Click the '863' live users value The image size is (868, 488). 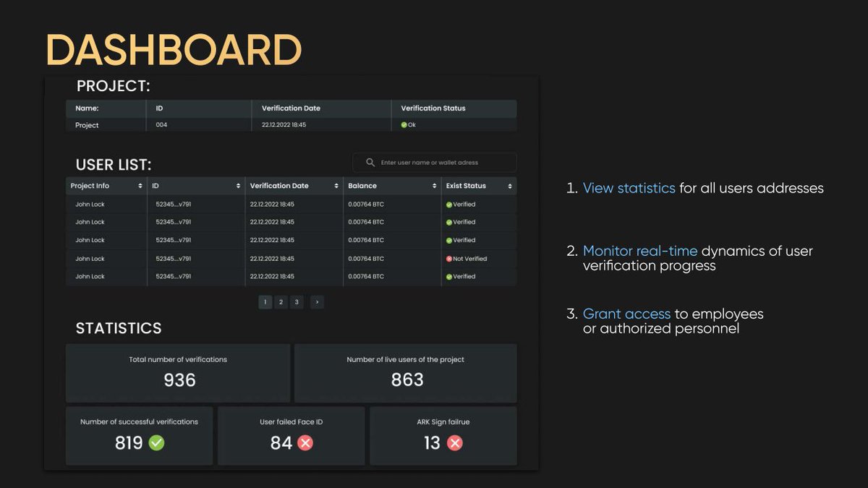coord(407,380)
